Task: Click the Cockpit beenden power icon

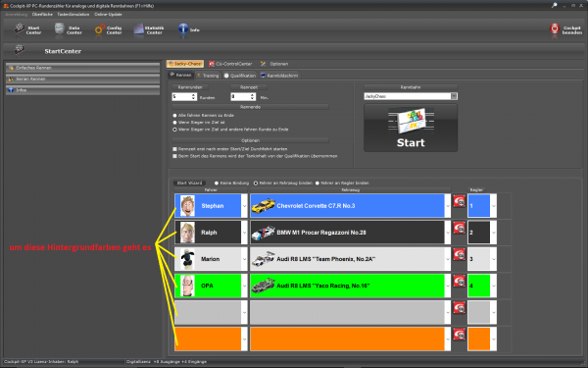Action: 555,28
